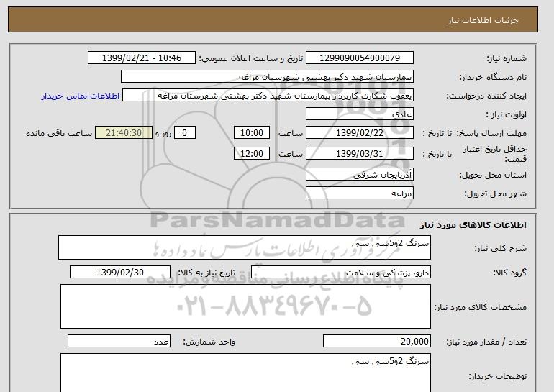This screenshot has height=392, width=554.
Task: Select the delivery city field مراغه
Action: [x=359, y=193]
